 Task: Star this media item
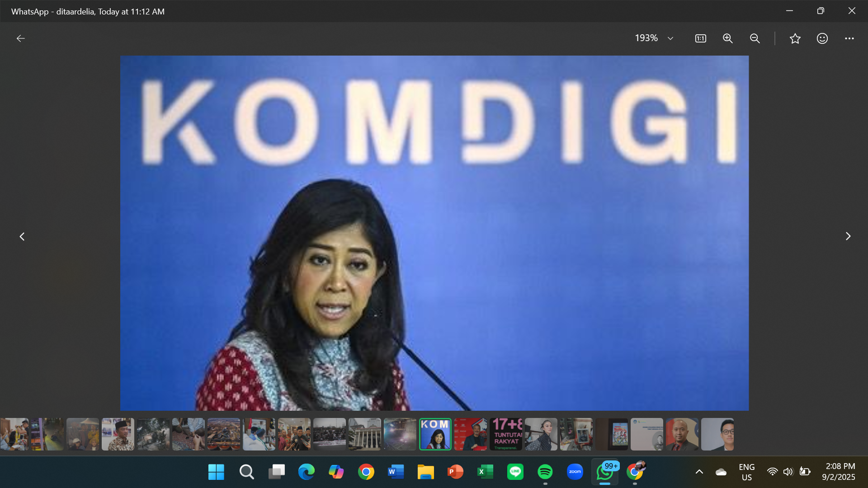(x=795, y=38)
